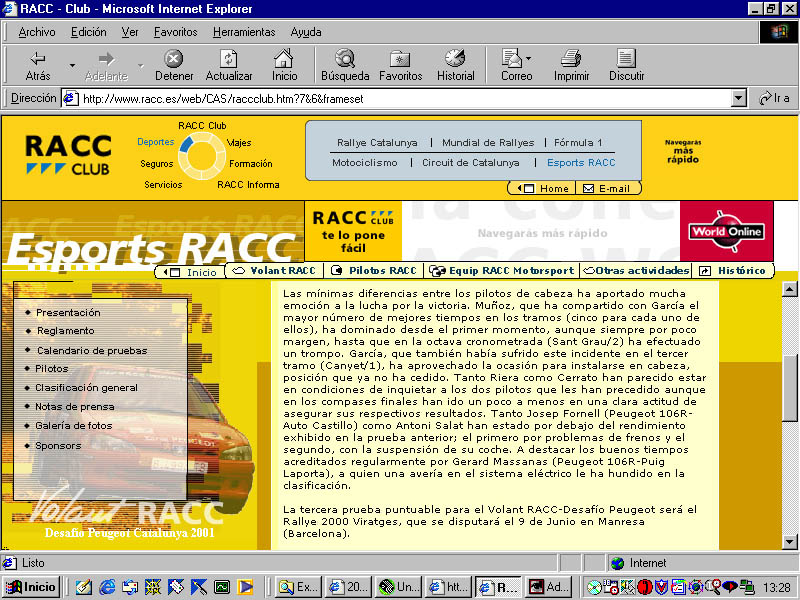Open the Ver menu

click(x=130, y=32)
